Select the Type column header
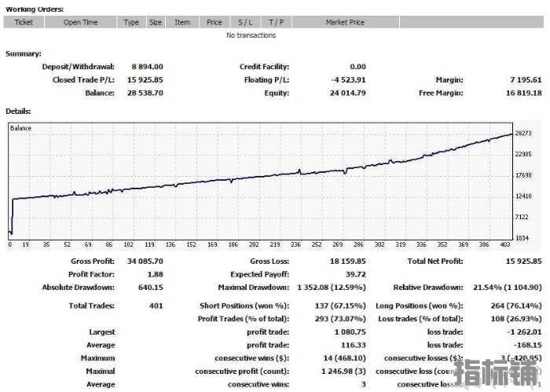The height and width of the screenshot is (392, 550). coord(131,22)
